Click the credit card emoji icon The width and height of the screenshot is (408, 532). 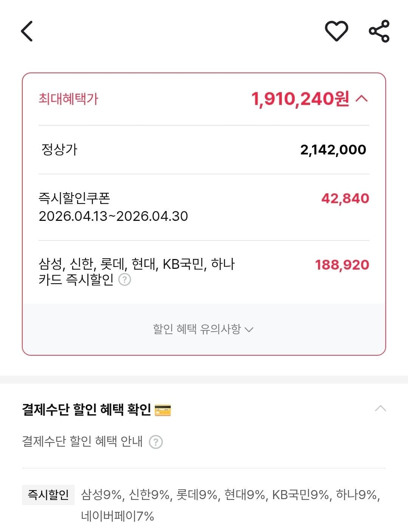coord(163,410)
